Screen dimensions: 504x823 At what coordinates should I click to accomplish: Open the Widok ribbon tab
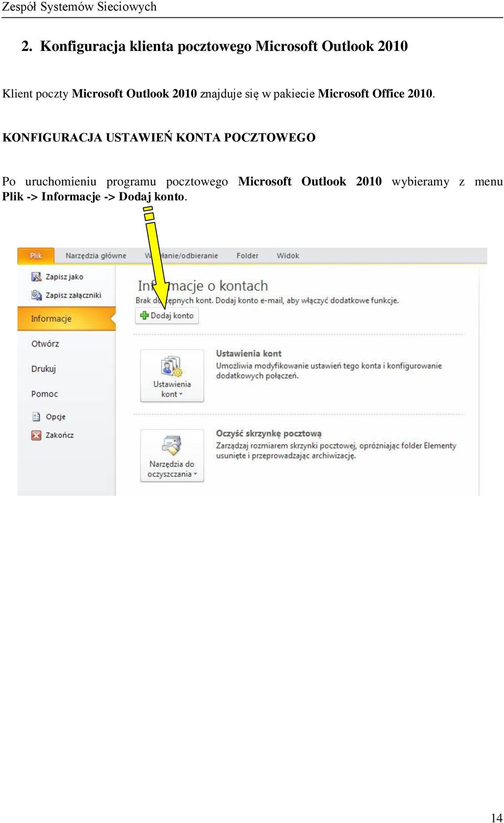288,256
